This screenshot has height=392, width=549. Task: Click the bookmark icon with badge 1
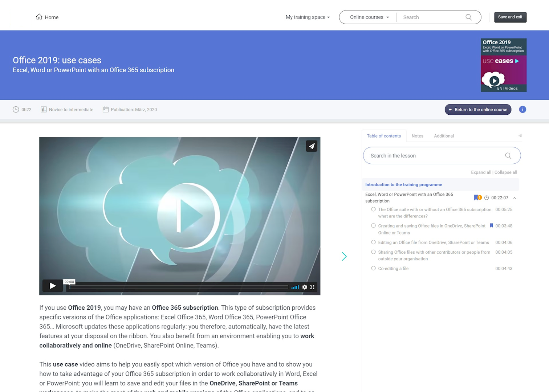click(478, 198)
